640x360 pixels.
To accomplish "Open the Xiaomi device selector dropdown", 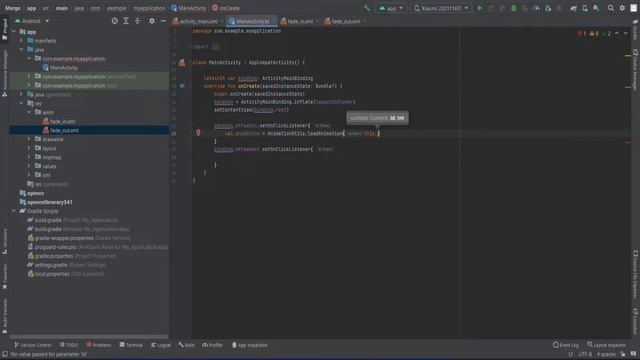I will [x=441, y=8].
